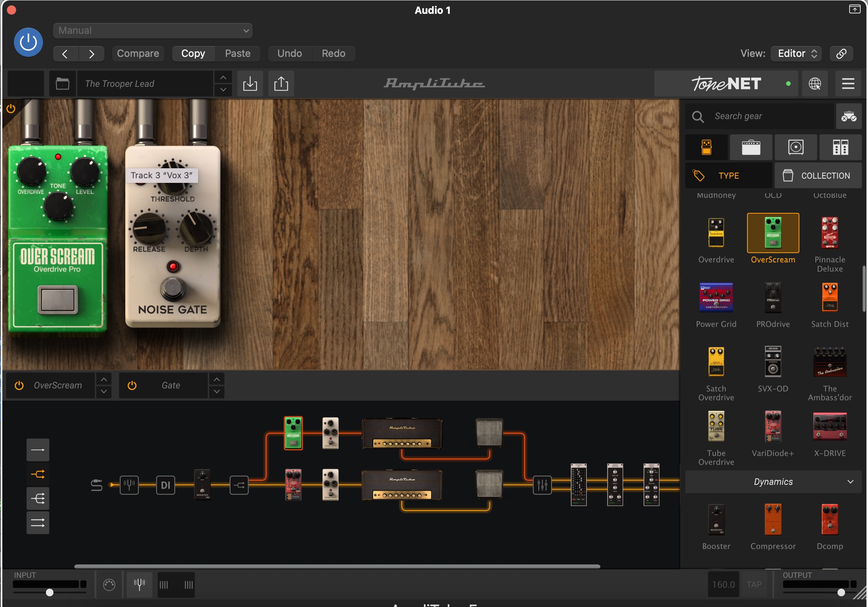Click the link chain icon
Viewport: 868px width, 607px height.
[x=841, y=53]
